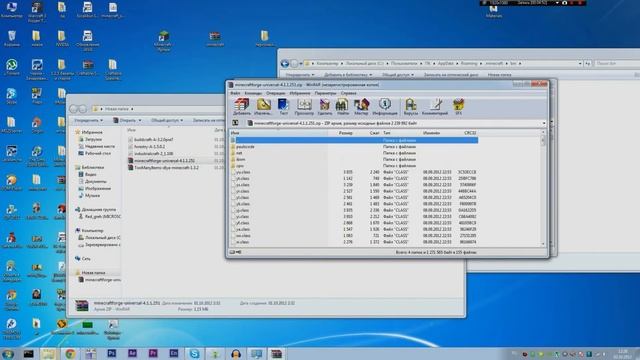The height and width of the screenshot is (360, 640).
Task: Click the Найти (Find) icon in WinRAR
Action: pyautogui.click(x=342, y=107)
